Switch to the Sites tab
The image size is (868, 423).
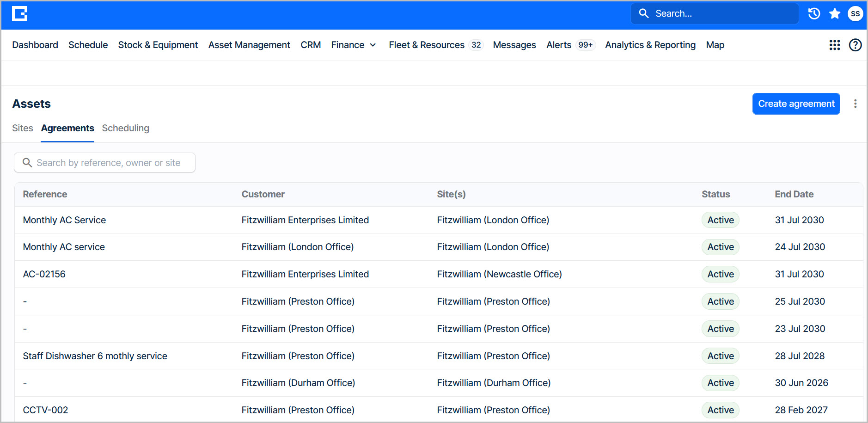[x=23, y=128]
